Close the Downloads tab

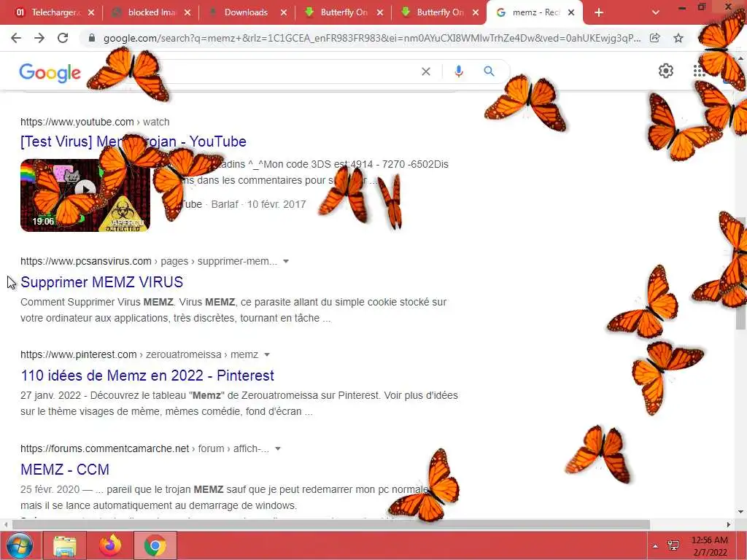click(x=284, y=13)
